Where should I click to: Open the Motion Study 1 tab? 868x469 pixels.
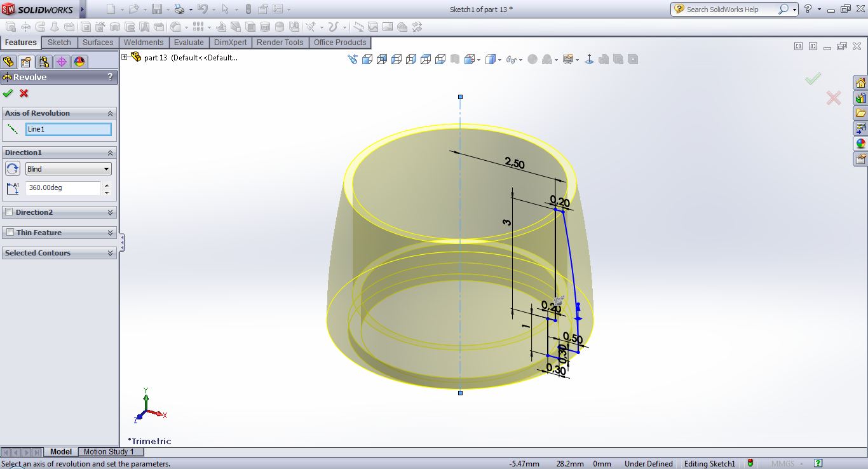pyautogui.click(x=109, y=452)
